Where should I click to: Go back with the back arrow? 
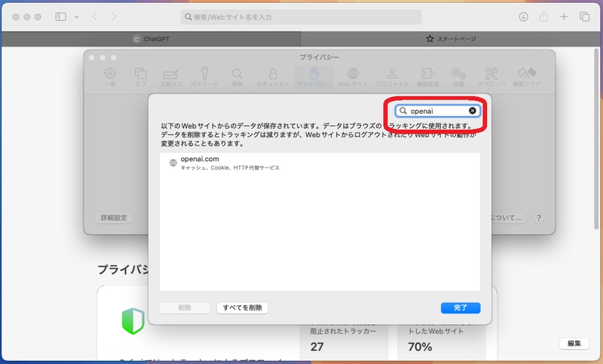(95, 17)
